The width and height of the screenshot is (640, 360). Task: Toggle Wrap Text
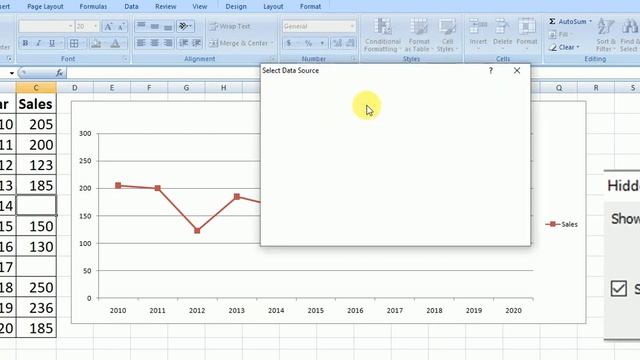[x=230, y=26]
